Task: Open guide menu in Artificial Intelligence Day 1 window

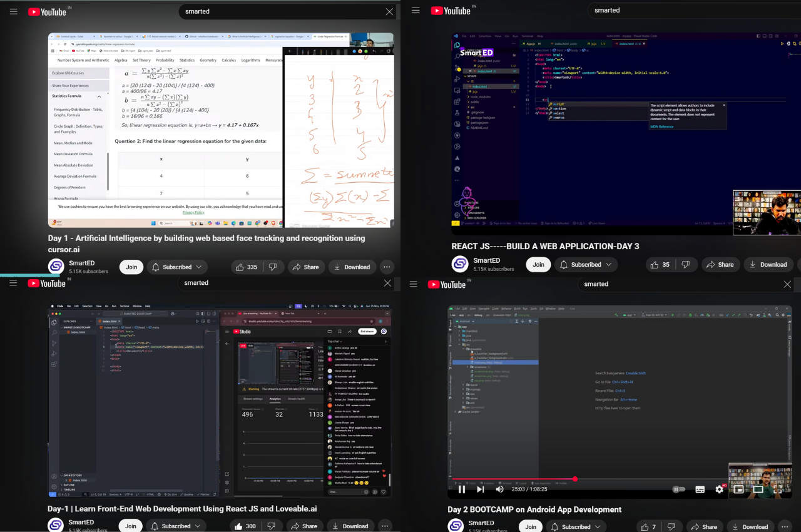Action: pos(13,12)
